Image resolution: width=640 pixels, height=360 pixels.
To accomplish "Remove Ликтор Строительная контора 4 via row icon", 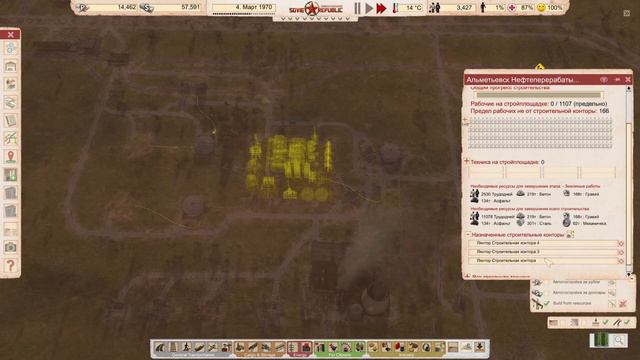I will click(621, 244).
